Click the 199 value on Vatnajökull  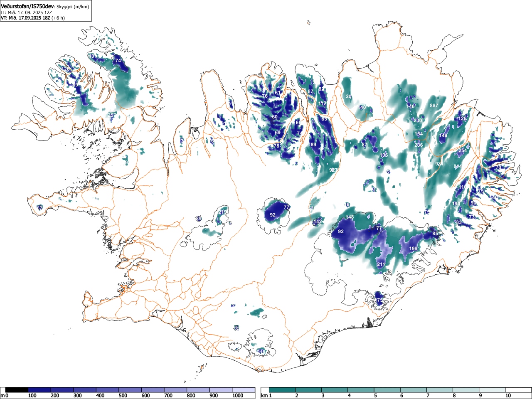[413, 249]
